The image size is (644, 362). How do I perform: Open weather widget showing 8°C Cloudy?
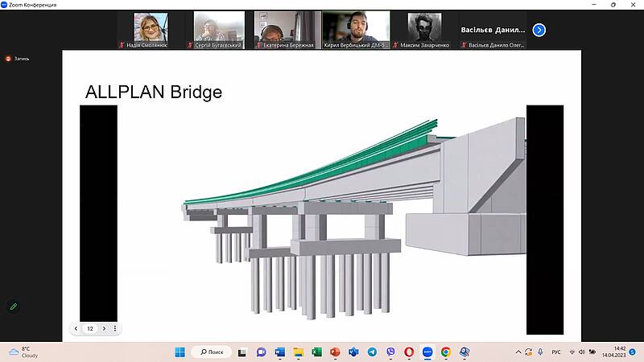[x=23, y=352]
